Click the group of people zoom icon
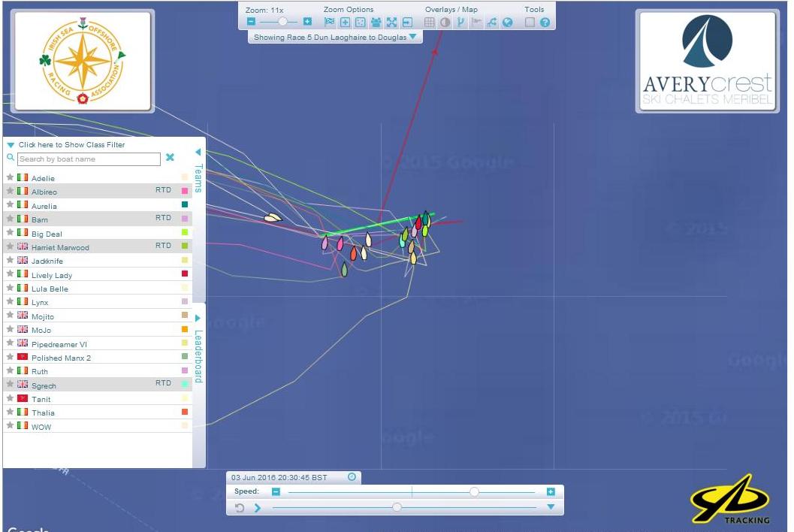 (x=376, y=22)
